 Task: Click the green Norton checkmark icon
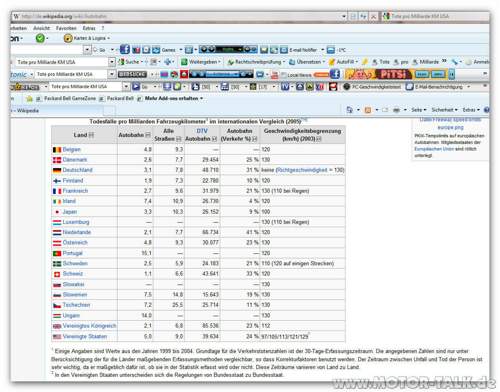coord(40,38)
